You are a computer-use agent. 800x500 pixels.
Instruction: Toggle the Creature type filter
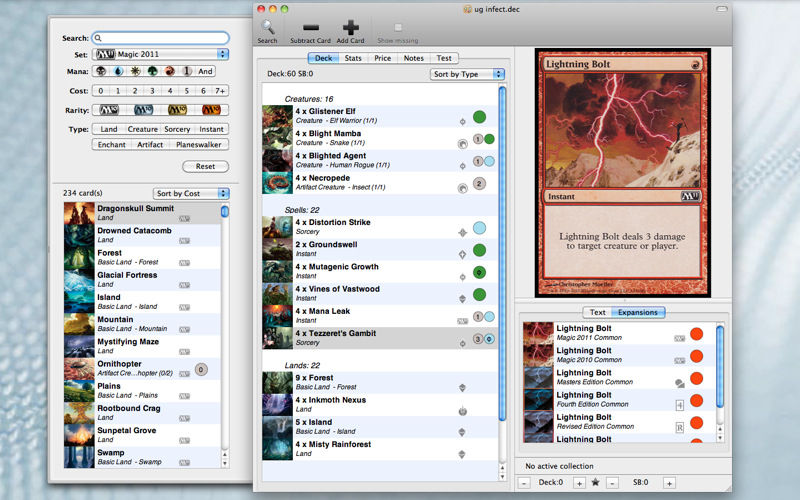pyautogui.click(x=142, y=129)
